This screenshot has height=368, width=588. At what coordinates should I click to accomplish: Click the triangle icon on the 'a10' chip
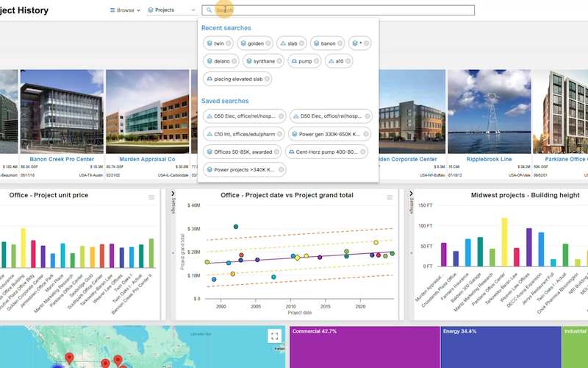pyautogui.click(x=331, y=61)
